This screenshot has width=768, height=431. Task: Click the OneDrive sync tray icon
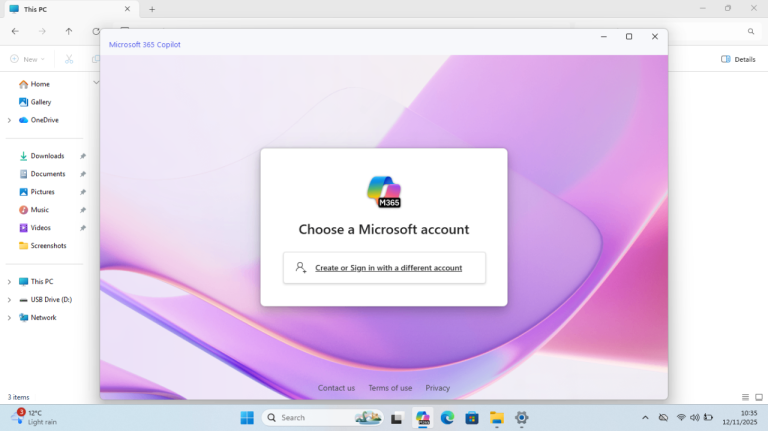663,418
